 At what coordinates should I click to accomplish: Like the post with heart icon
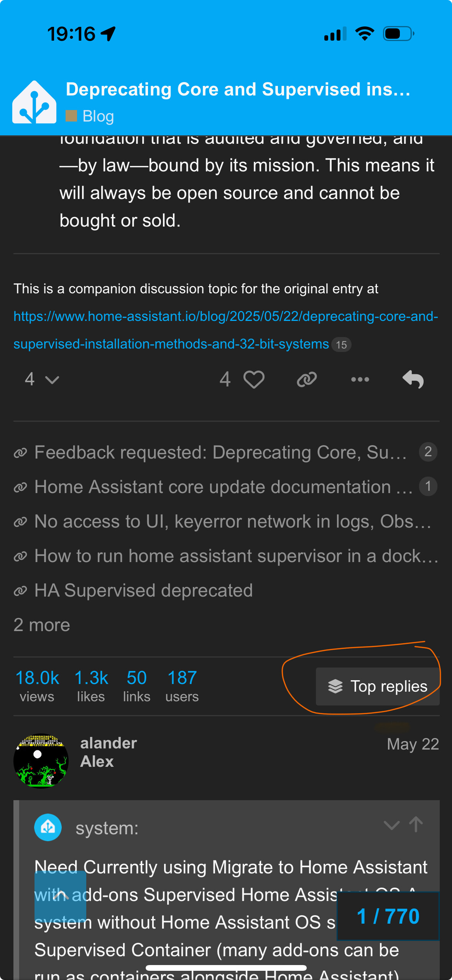(x=254, y=380)
